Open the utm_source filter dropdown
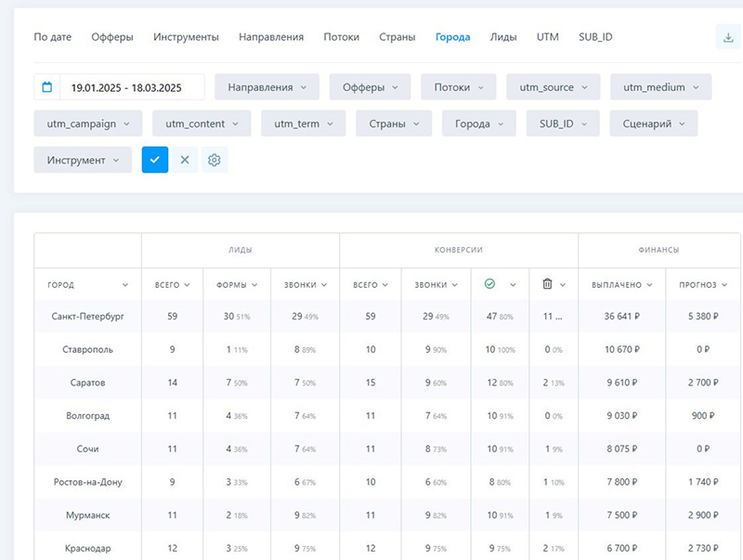Viewport: 743px width, 560px height. [x=553, y=87]
